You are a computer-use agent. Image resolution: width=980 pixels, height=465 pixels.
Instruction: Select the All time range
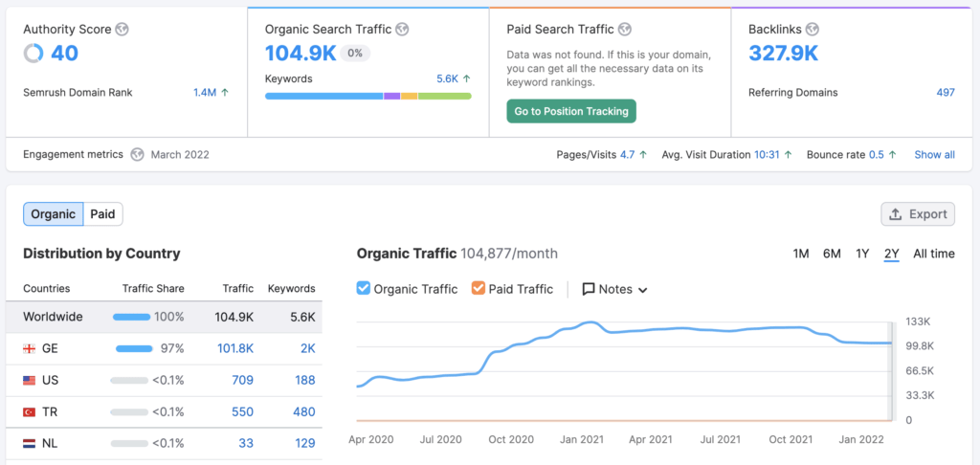click(933, 254)
